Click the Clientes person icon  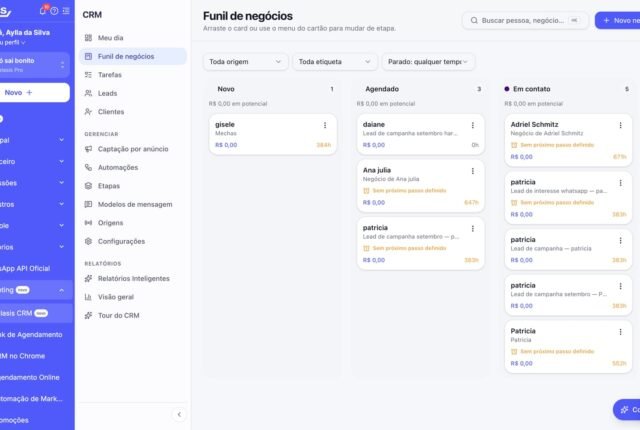pyautogui.click(x=88, y=111)
